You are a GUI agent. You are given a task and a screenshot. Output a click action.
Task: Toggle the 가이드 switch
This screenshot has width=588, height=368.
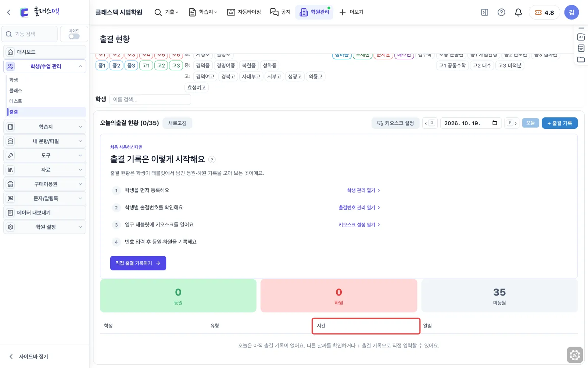click(x=74, y=36)
